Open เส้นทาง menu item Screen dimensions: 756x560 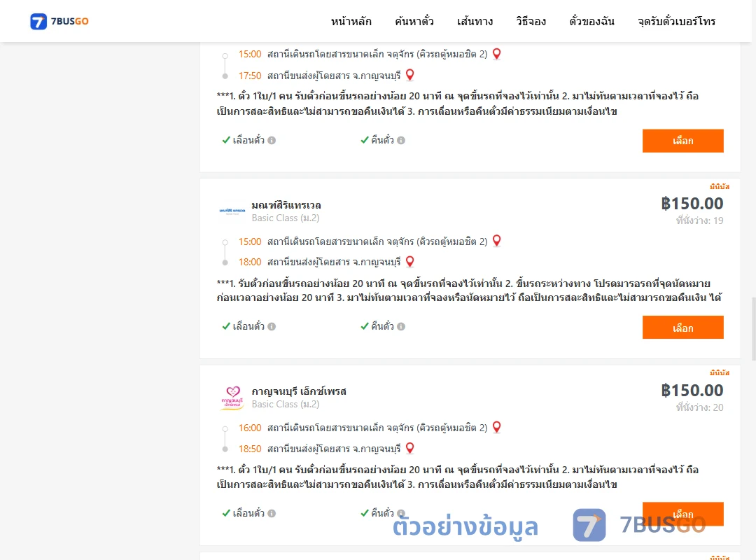coord(475,21)
